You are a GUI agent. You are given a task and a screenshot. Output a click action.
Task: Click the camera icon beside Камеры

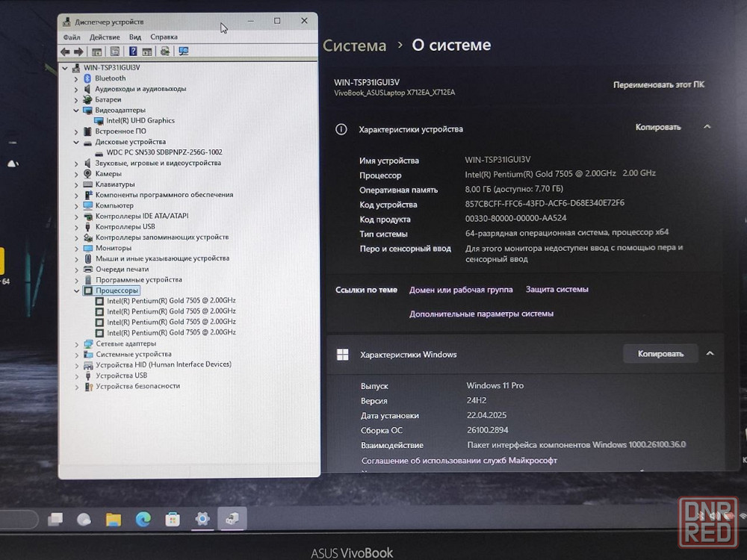click(x=87, y=173)
